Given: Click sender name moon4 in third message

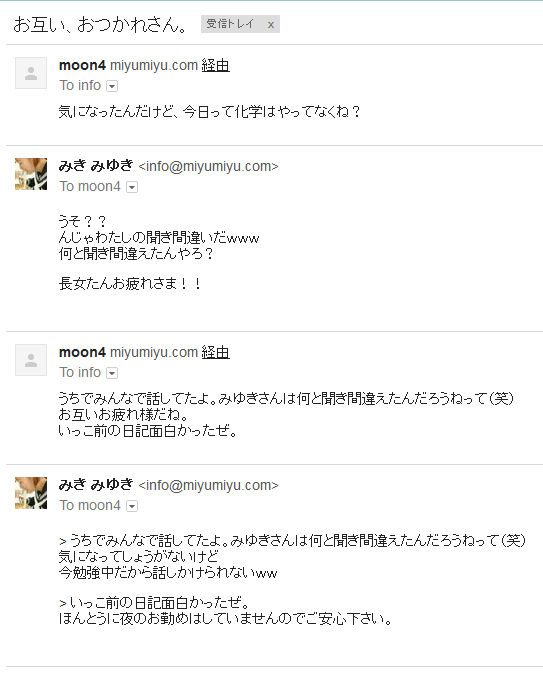Looking at the screenshot, I should 82,352.
